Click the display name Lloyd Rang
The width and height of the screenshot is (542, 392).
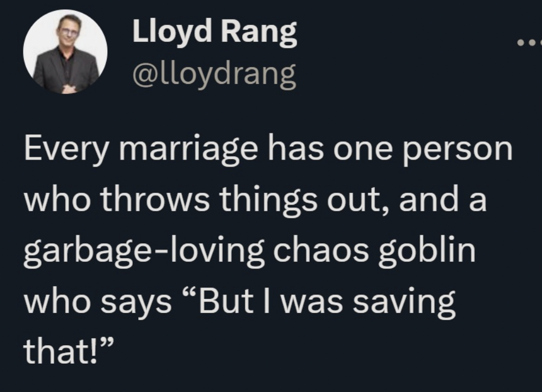(214, 32)
